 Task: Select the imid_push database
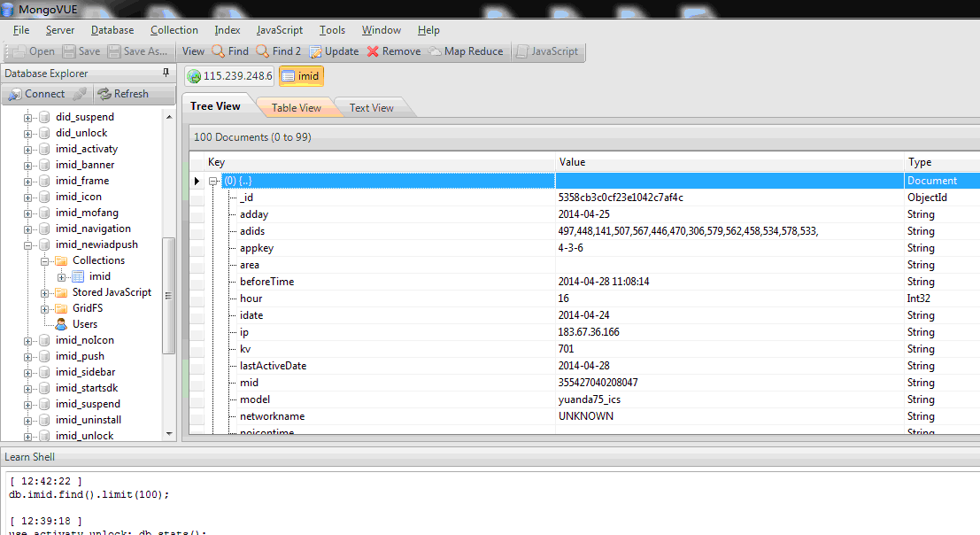(80, 355)
